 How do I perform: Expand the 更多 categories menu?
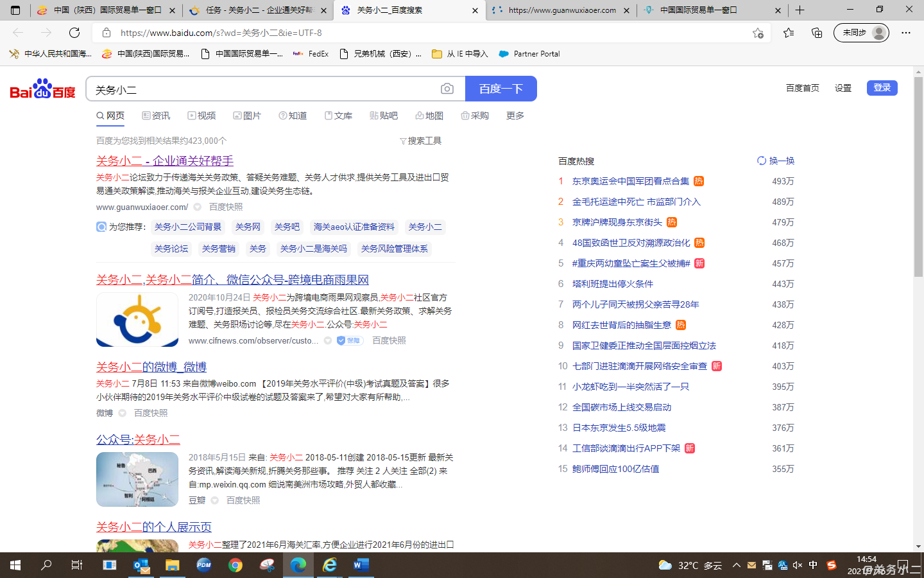[x=515, y=116]
